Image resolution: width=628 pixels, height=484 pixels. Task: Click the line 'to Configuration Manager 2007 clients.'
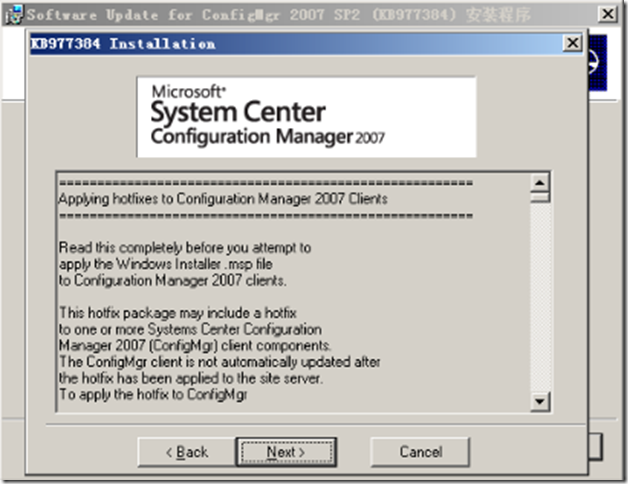[173, 280]
